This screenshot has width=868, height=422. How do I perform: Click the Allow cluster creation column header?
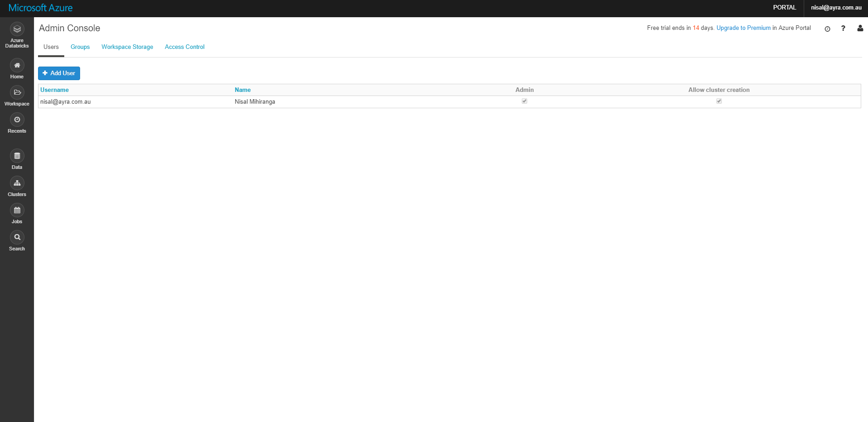tap(719, 90)
